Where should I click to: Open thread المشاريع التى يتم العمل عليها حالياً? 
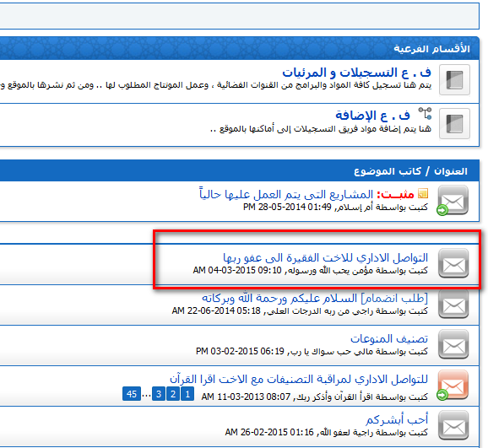[x=286, y=194]
